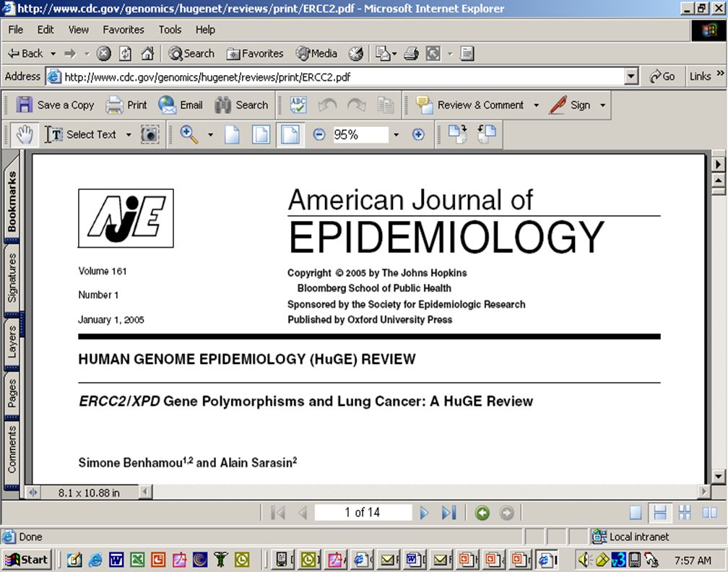The image size is (728, 572).
Task: Open the Comments side tab
Action: (12, 449)
